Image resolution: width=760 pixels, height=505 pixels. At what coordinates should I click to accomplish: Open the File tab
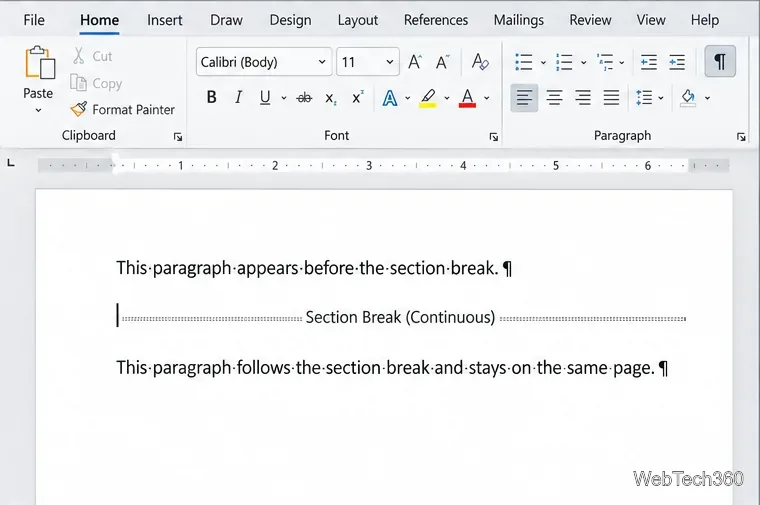point(34,20)
